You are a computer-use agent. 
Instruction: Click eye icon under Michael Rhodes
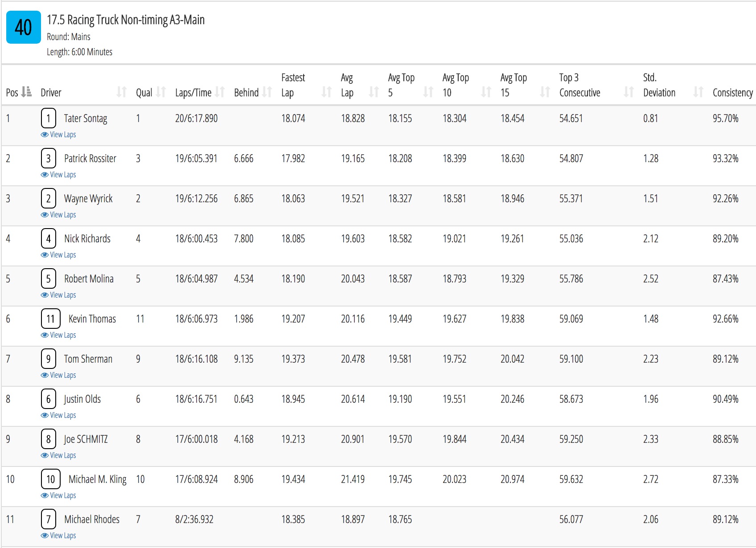(45, 536)
